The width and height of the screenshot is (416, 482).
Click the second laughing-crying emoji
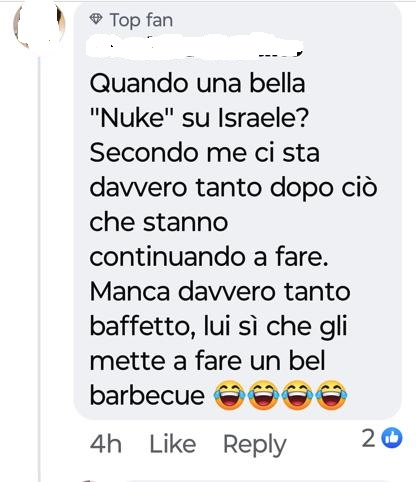(263, 395)
